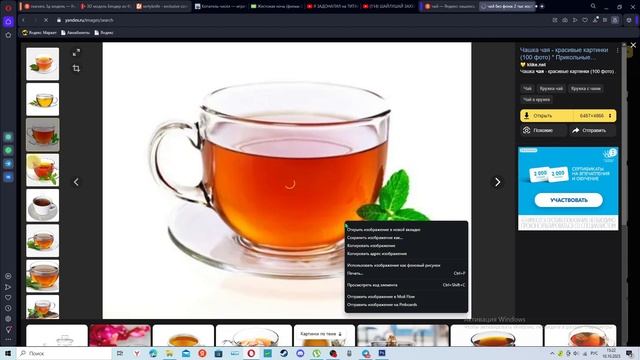
Task: Switch to the 3D модель browser tab
Action: [x=106, y=6]
